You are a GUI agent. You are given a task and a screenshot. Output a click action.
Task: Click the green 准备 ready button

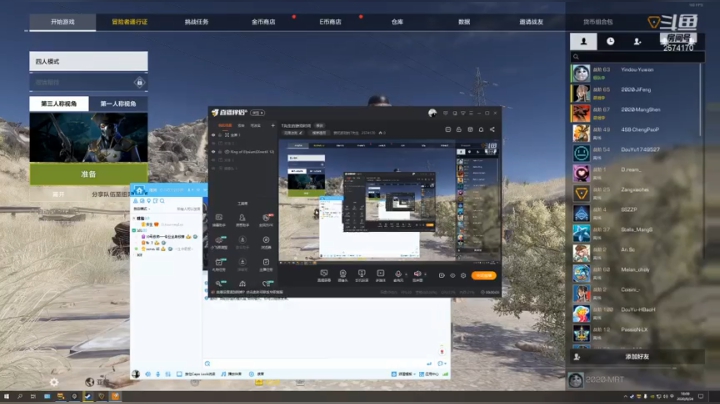click(89, 174)
